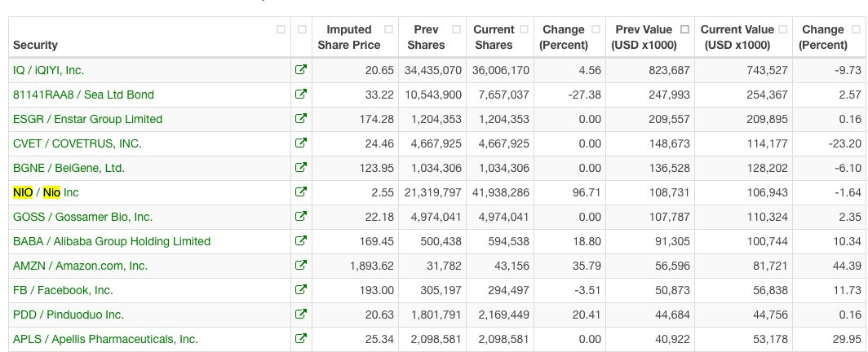Open the BGNE / BeiGene, Ltd. link
This screenshot has height=352, width=868.
[x=69, y=168]
